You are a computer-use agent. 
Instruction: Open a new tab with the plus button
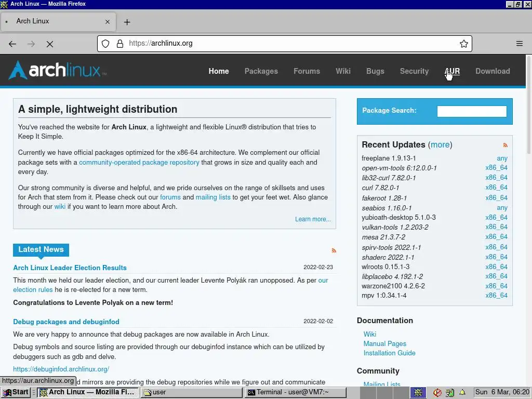tap(127, 22)
